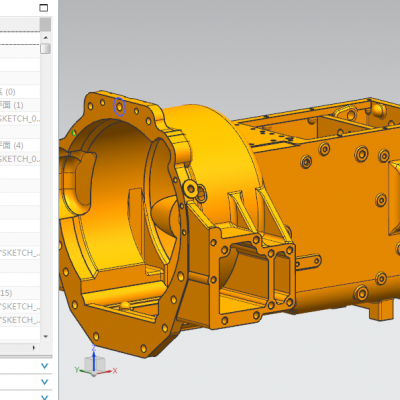The height and width of the screenshot is (400, 400).
Task: Click the navigator column header bar
Action: coord(20,25)
